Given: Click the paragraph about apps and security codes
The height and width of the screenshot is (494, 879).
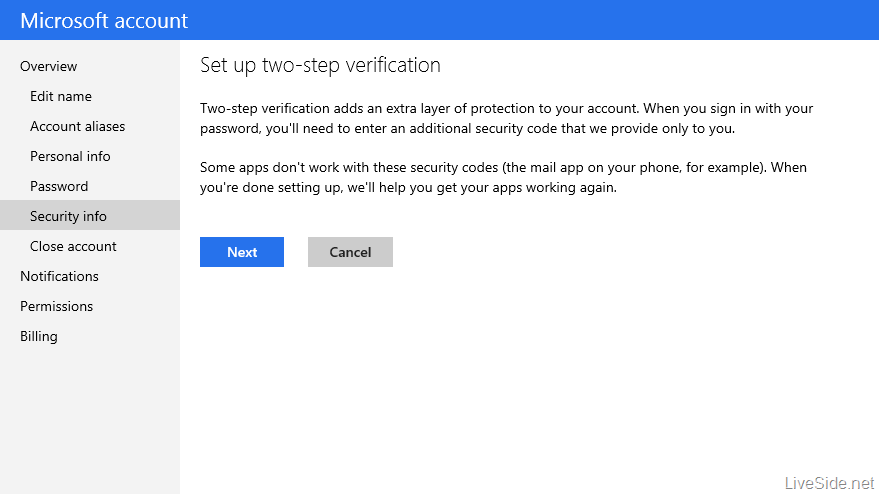Looking at the screenshot, I should click(502, 177).
